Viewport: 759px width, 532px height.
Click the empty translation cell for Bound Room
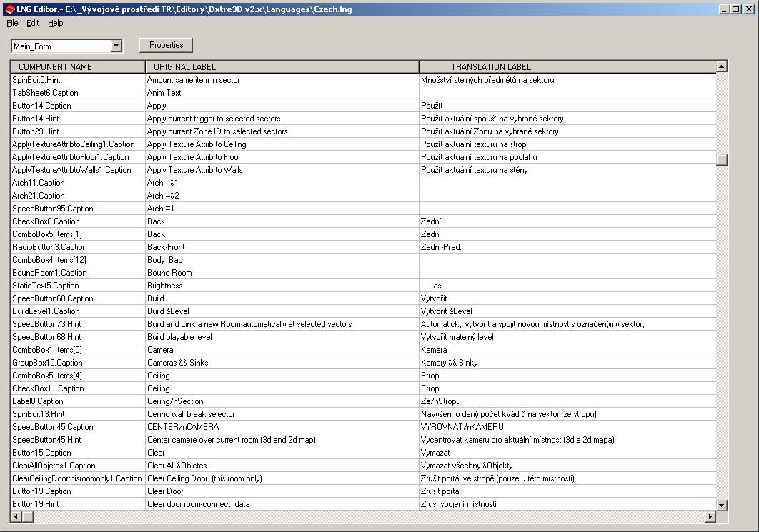pos(567,273)
